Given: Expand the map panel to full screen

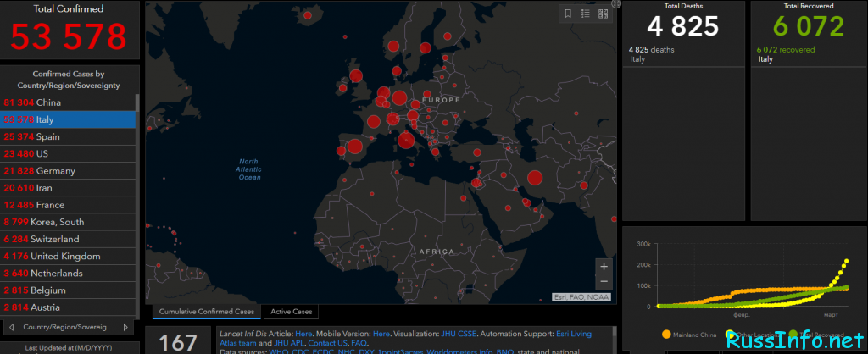Looking at the screenshot, I should [x=616, y=4].
